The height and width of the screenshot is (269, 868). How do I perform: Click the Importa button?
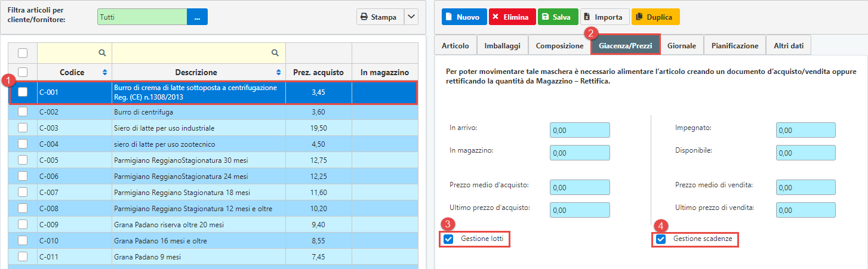605,17
